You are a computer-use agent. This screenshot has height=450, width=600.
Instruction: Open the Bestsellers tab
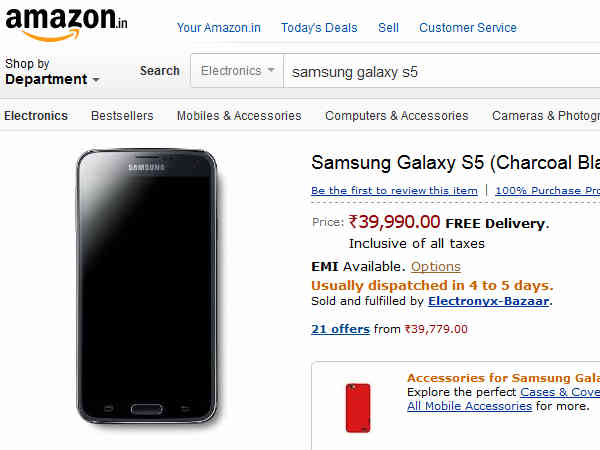[x=122, y=116]
